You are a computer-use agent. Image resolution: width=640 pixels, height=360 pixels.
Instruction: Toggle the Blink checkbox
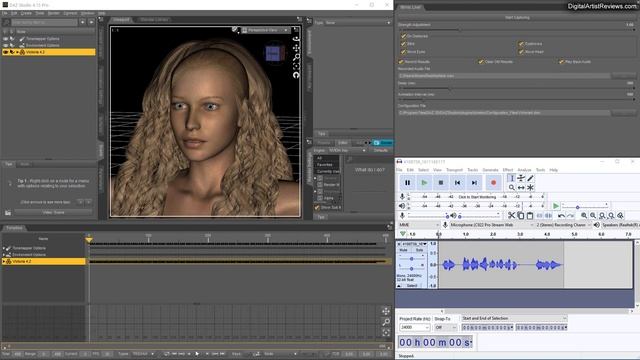[x=403, y=44]
